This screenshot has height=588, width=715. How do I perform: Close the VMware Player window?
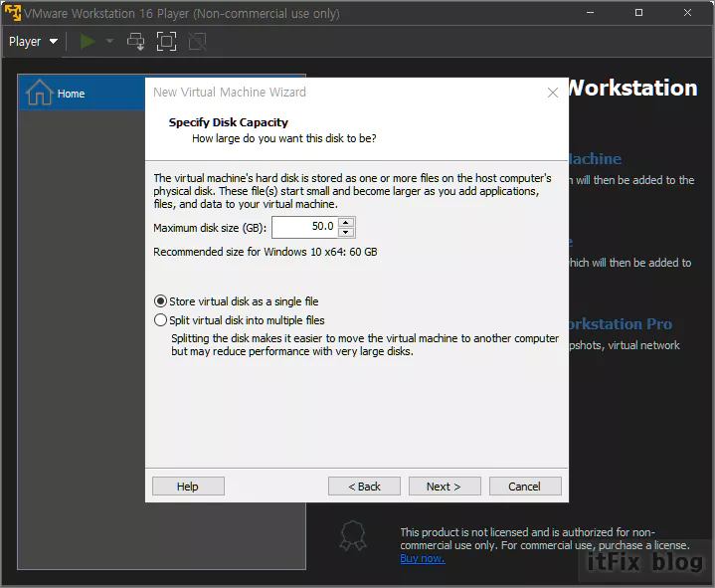687,13
